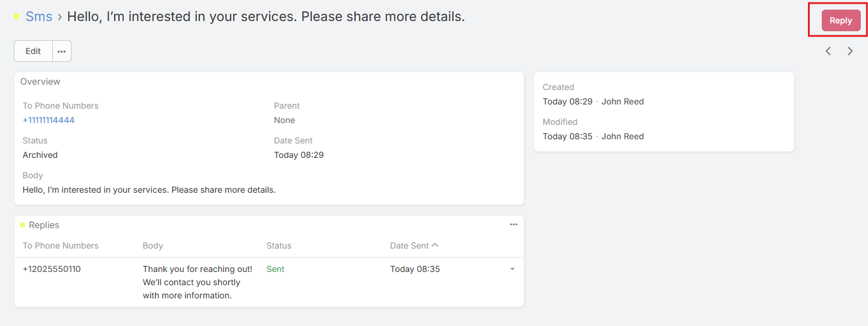Image resolution: width=868 pixels, height=326 pixels.
Task: Open the reply sent to +12025550110
Action: [x=52, y=269]
